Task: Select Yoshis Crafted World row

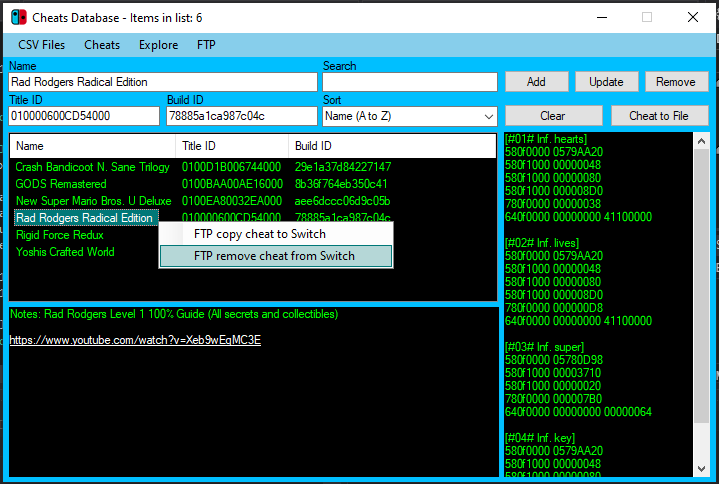Action: (x=65, y=252)
